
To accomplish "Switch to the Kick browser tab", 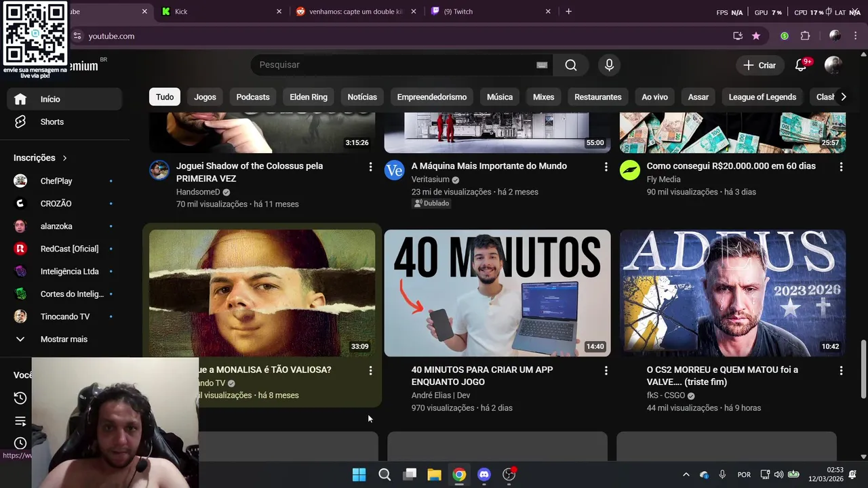I will 220,12.
